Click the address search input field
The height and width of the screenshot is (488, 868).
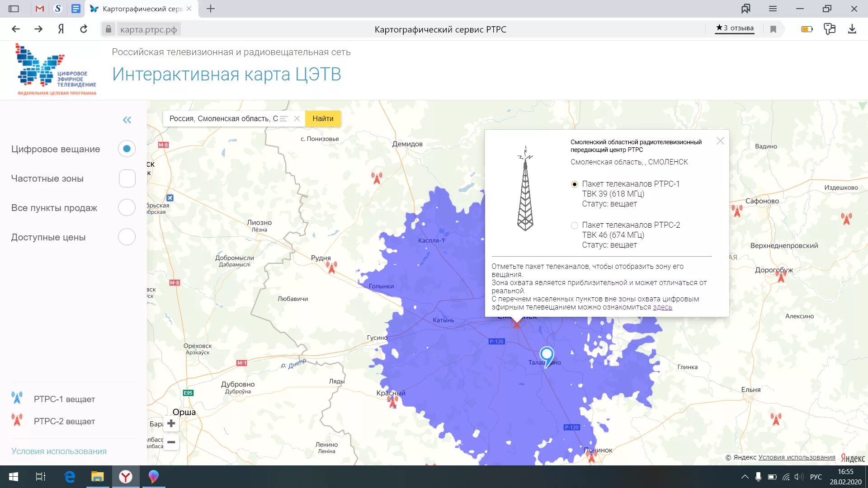coord(223,118)
